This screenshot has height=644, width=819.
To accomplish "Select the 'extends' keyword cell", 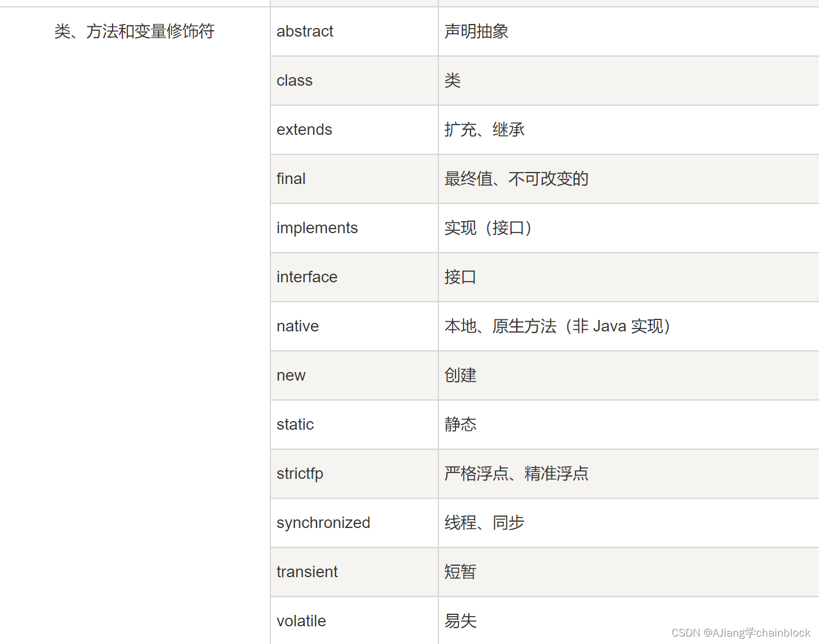I will [x=354, y=130].
